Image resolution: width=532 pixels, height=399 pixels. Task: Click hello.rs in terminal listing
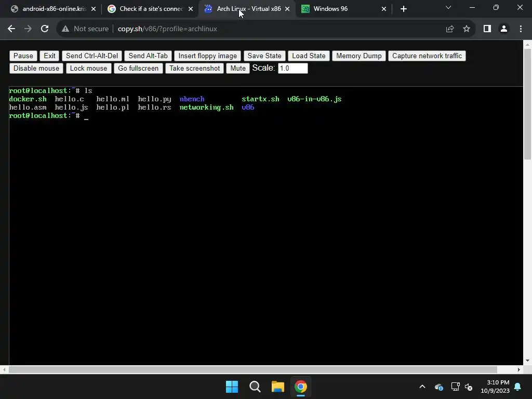pos(154,107)
